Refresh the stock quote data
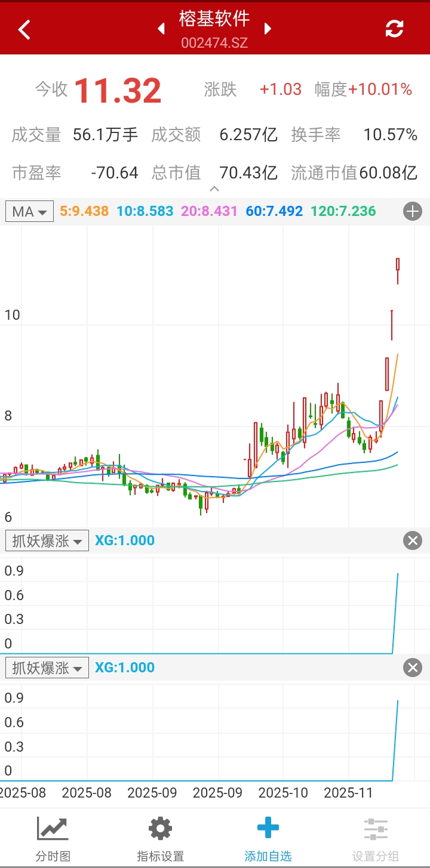The height and width of the screenshot is (868, 430). [394, 29]
